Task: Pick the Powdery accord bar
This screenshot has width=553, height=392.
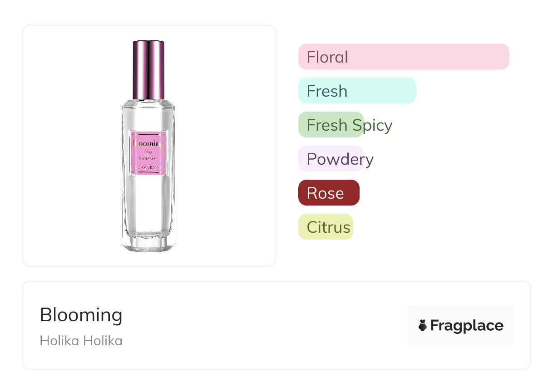Action: coord(331,159)
